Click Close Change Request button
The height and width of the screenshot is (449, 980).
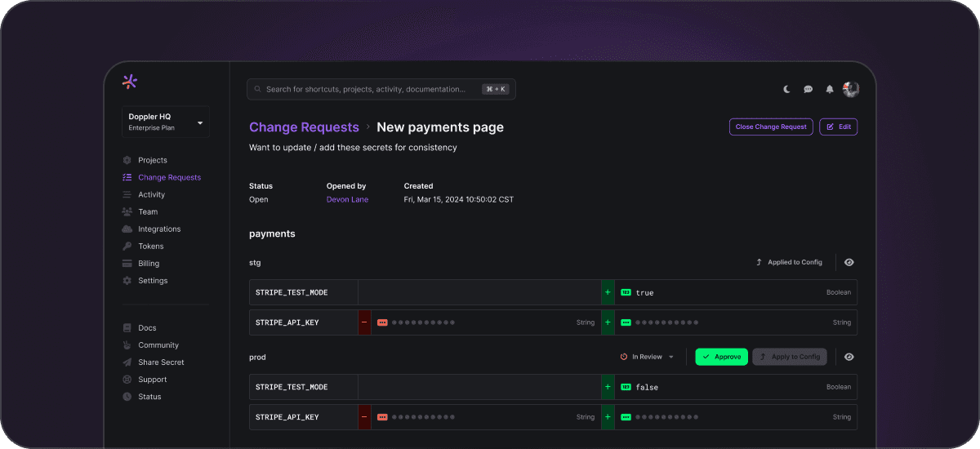click(771, 127)
